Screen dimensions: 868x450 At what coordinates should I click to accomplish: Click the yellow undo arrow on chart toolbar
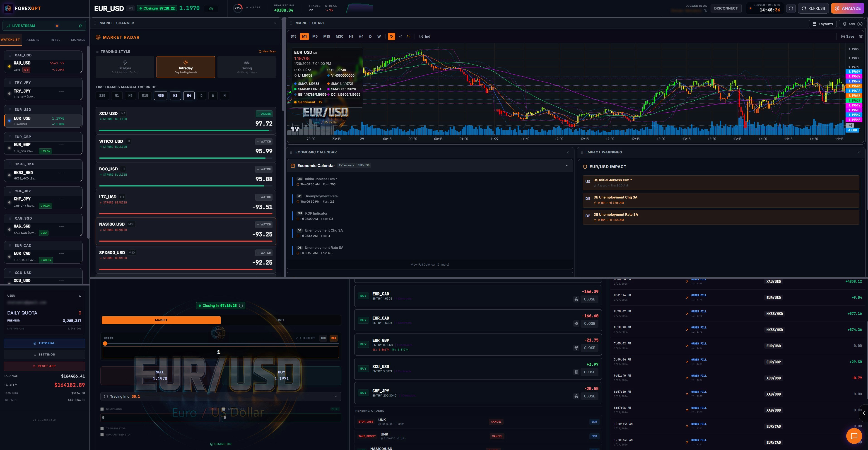tap(409, 36)
